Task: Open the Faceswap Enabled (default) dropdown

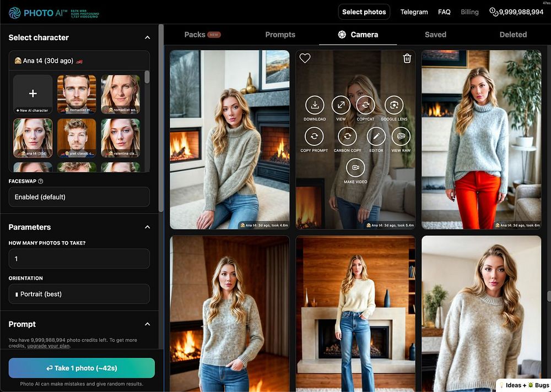Action: coord(79,197)
